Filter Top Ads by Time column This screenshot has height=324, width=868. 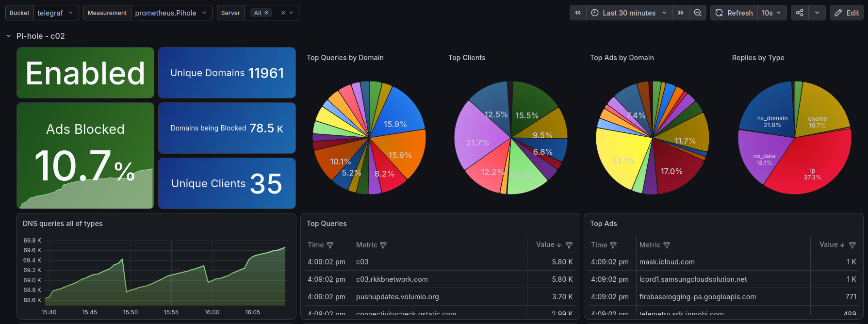pyautogui.click(x=613, y=245)
